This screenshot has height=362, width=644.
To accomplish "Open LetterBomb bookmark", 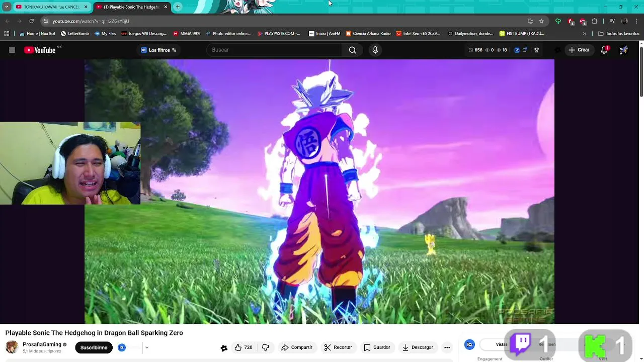I will (x=74, y=34).
